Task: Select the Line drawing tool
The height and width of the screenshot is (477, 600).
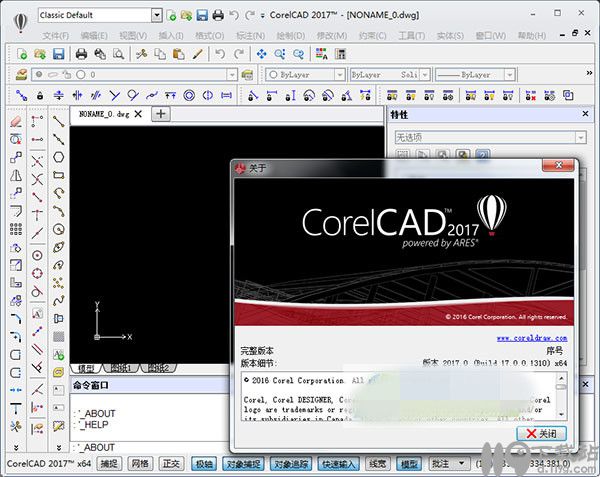Action: [58, 121]
